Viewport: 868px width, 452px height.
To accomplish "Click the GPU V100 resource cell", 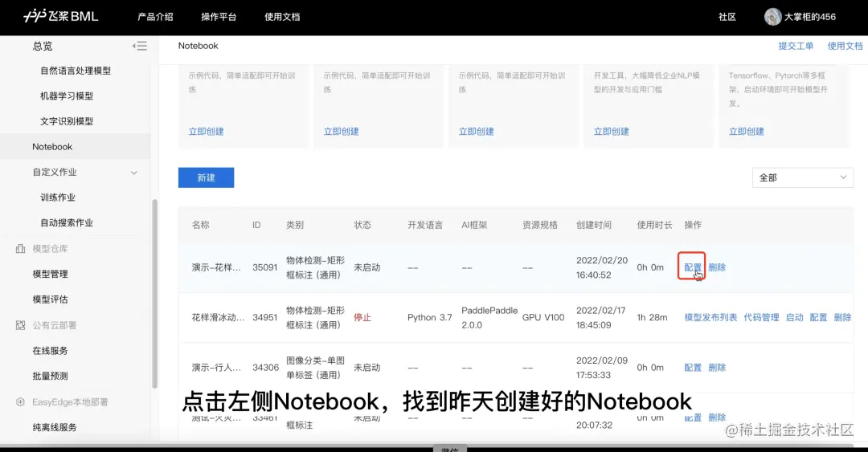I will (543, 318).
